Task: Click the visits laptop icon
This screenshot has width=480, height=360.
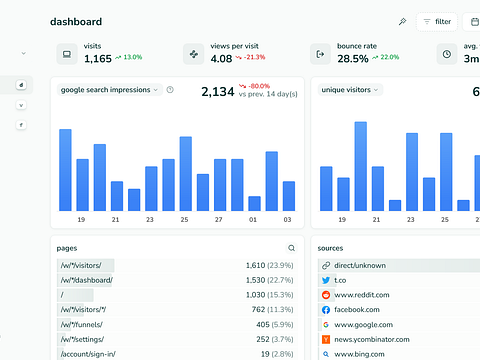Action: tap(67, 54)
